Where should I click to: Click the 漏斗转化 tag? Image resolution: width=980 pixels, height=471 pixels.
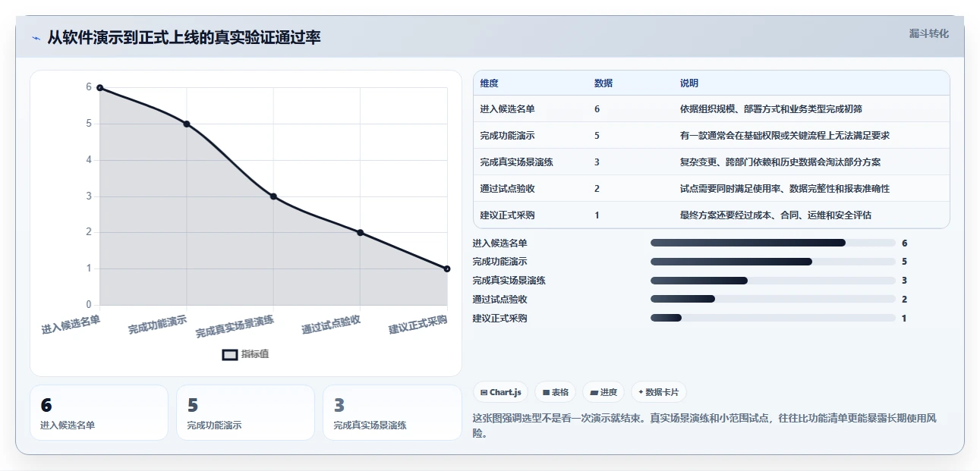(x=929, y=33)
